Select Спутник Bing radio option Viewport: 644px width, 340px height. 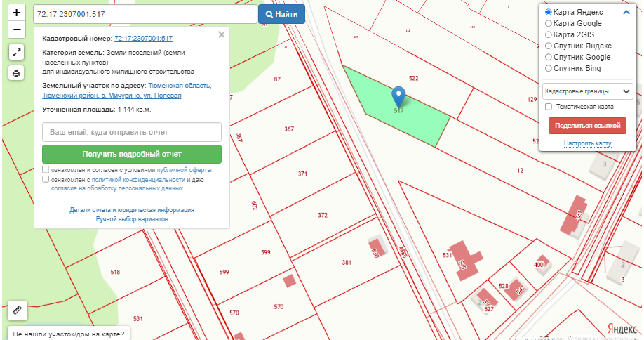(549, 68)
